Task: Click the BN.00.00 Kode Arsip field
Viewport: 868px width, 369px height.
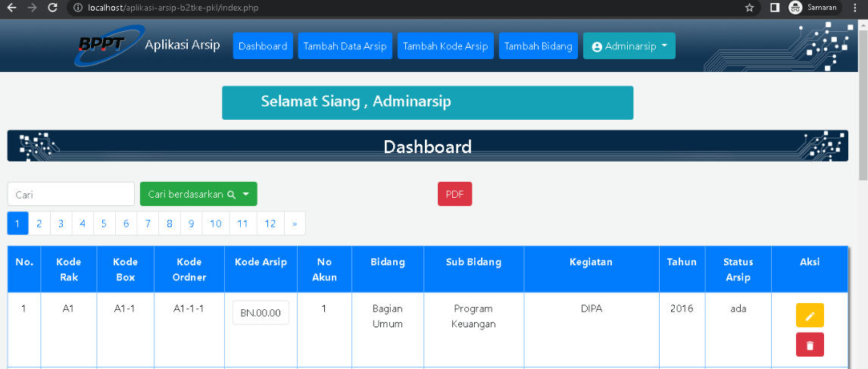Action: [261, 312]
